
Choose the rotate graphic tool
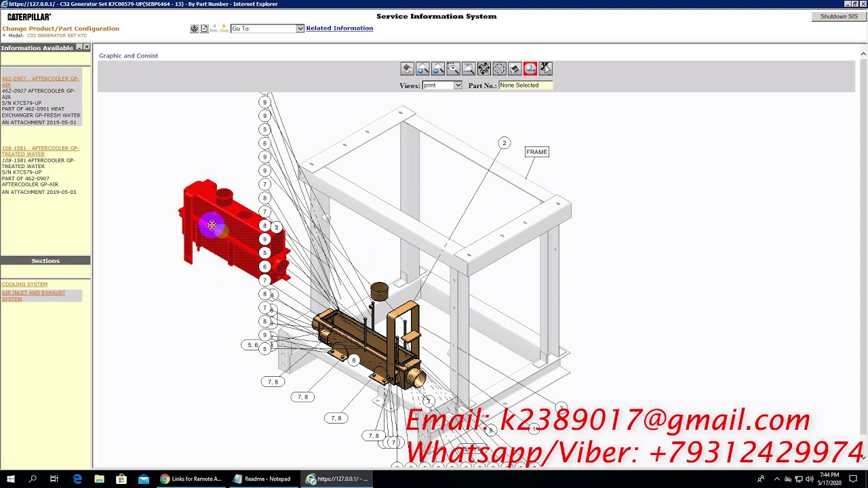(484, 68)
